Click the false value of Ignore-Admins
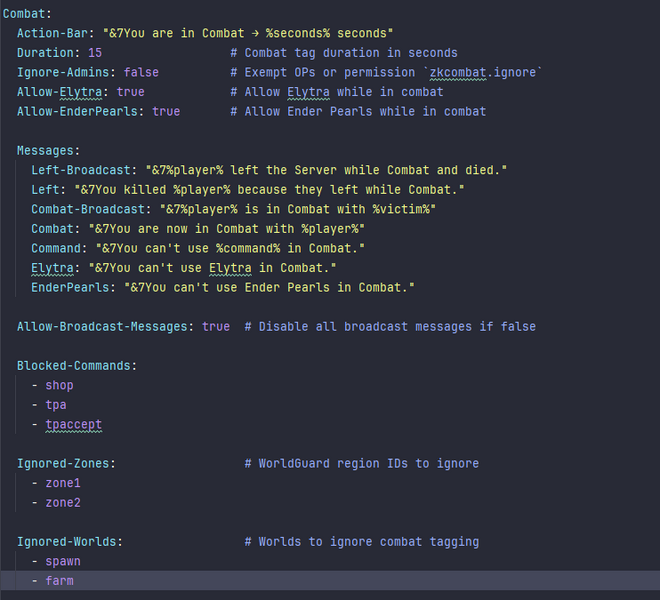This screenshot has width=660, height=600. pos(141,72)
